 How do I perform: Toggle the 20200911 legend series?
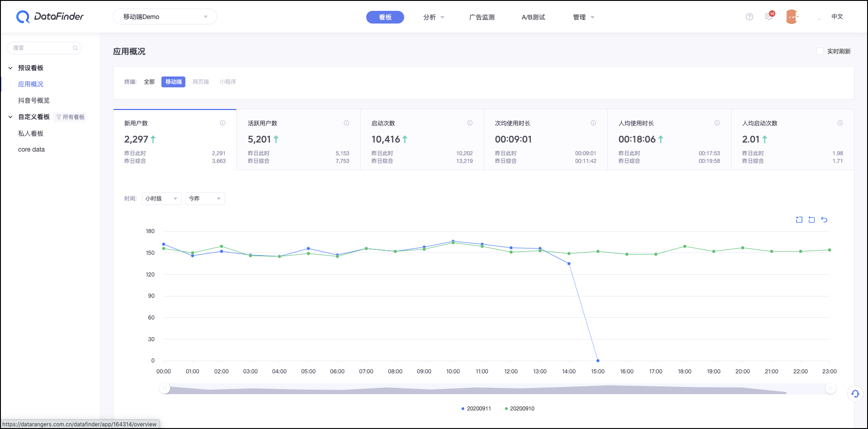476,409
